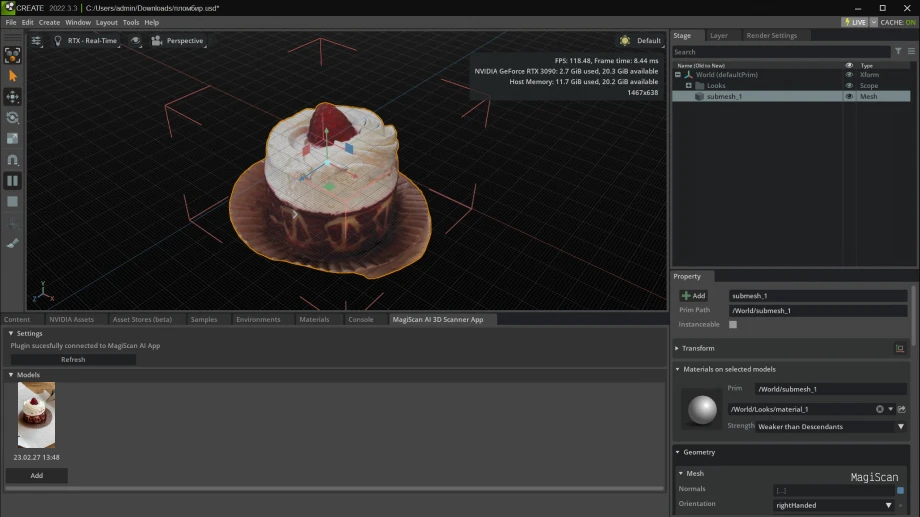920x517 pixels.
Task: Open the Stage panel options menu
Action: (x=911, y=52)
